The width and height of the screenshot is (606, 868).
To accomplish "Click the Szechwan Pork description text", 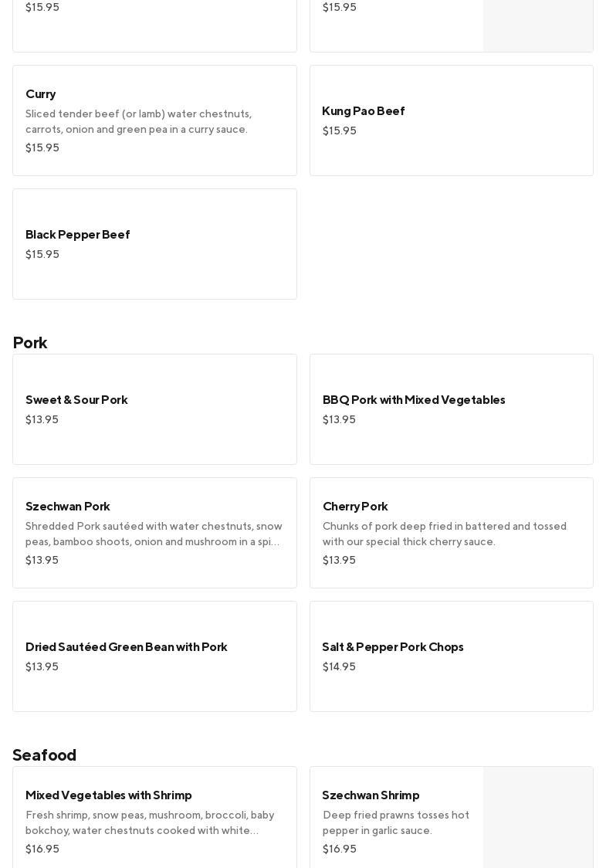I will (x=154, y=534).
